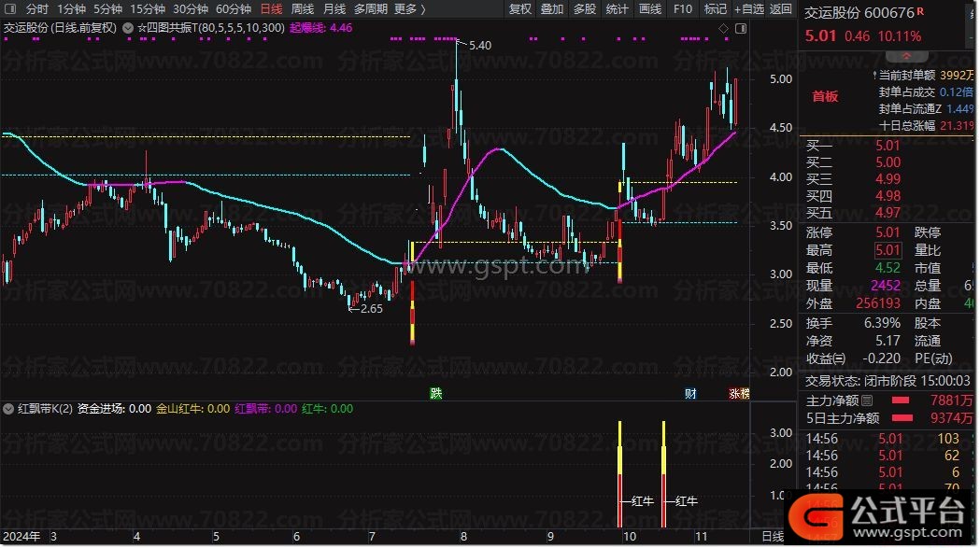Switch to 分时 intraday chart

coord(36,8)
